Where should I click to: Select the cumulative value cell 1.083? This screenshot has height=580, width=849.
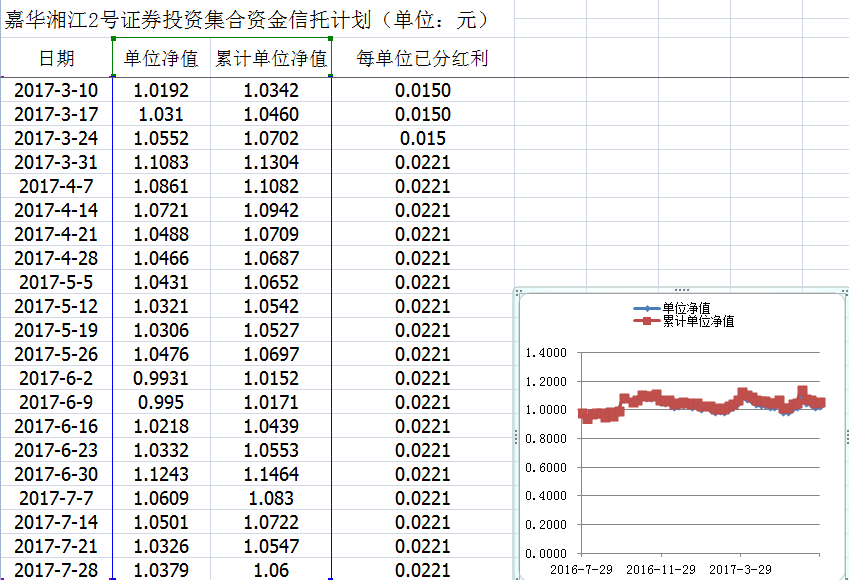pos(272,499)
